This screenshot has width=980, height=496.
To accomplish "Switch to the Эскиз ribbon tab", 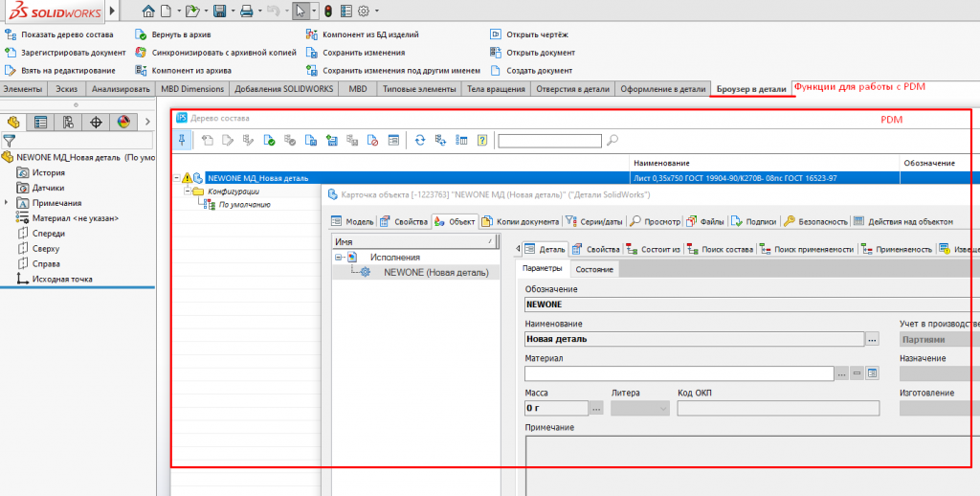I will 66,89.
